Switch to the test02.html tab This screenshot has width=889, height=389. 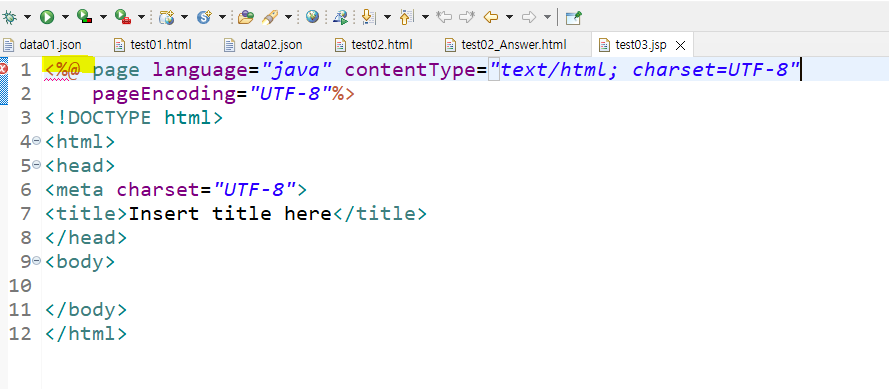tap(374, 44)
